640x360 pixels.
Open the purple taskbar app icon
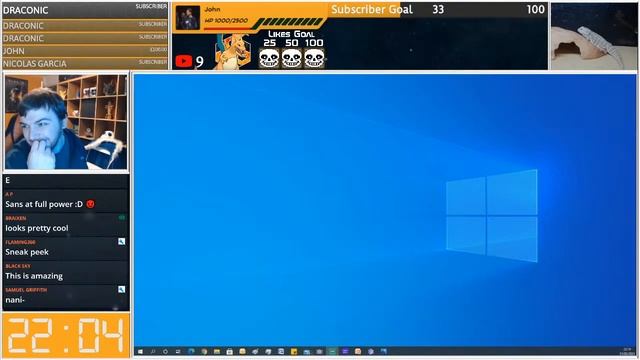pos(345,351)
